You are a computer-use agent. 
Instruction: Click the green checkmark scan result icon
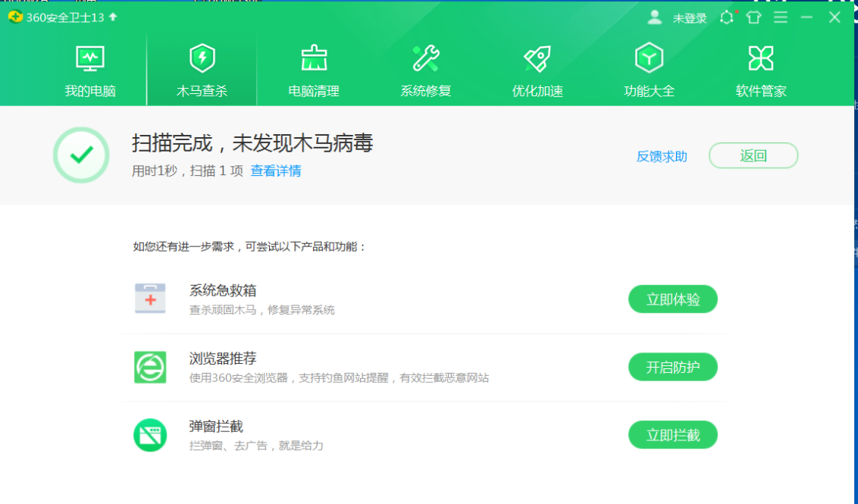[82, 155]
